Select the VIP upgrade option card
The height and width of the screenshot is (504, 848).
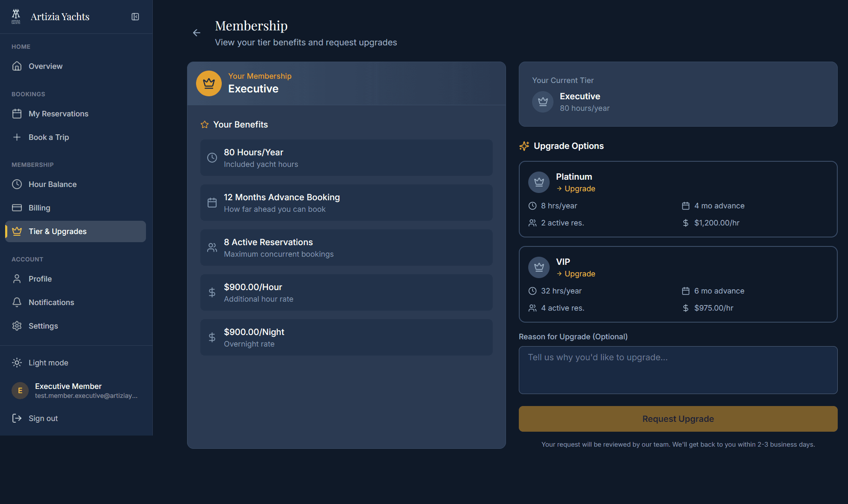pyautogui.click(x=678, y=284)
